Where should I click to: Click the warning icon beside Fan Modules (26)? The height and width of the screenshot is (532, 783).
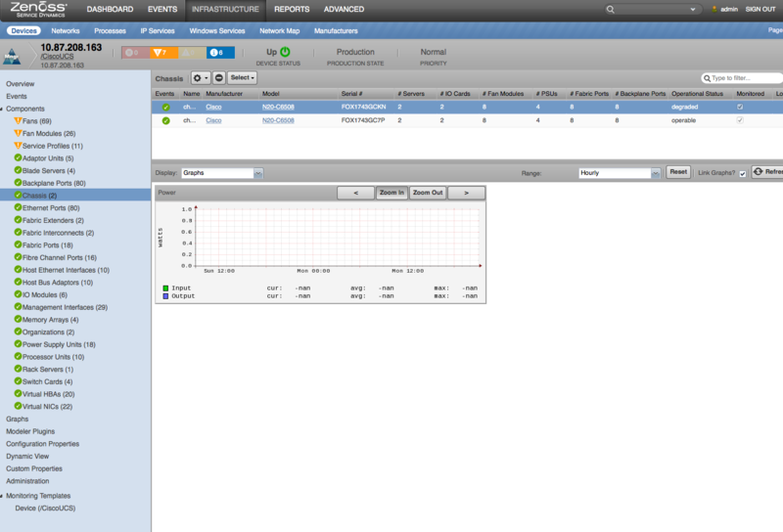point(18,133)
